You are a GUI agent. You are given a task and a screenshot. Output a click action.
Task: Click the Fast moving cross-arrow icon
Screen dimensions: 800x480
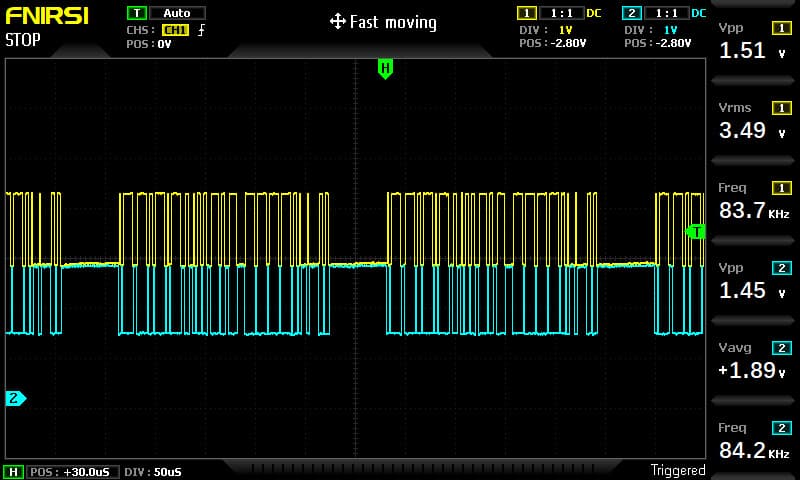[x=337, y=21]
